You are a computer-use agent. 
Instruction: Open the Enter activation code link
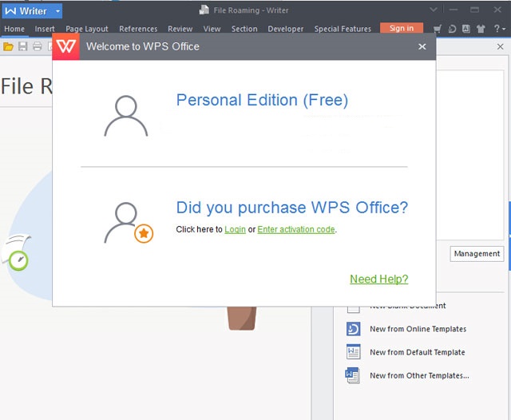(296, 229)
